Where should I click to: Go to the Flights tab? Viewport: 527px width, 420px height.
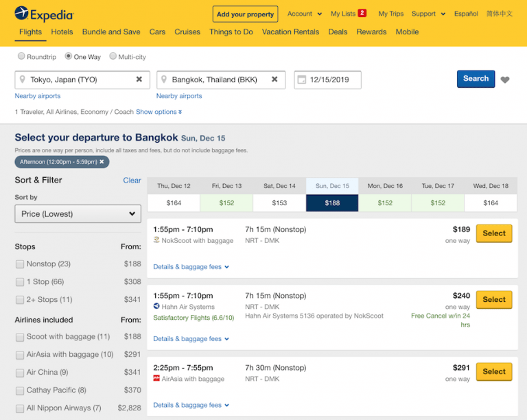(x=31, y=32)
